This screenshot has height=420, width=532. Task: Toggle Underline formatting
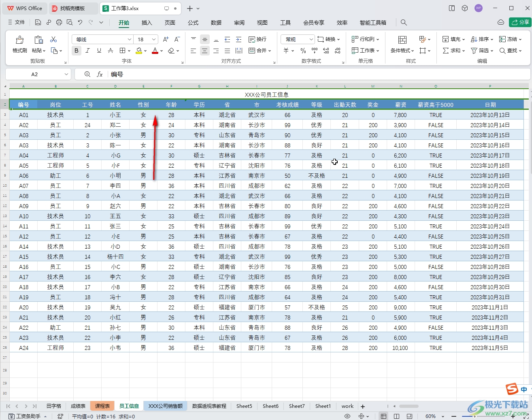coord(99,51)
